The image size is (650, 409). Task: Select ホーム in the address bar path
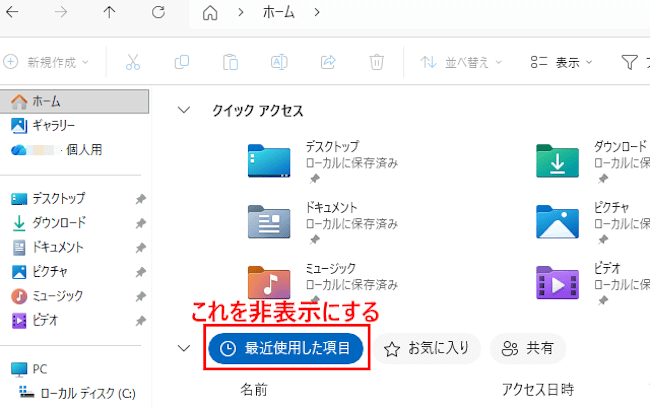[x=279, y=12]
